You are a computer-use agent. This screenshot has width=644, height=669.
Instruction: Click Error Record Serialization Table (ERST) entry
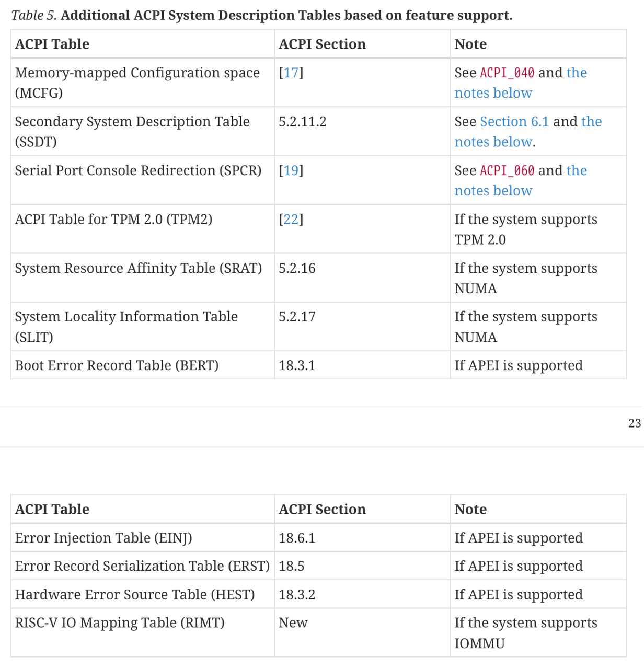tap(142, 566)
